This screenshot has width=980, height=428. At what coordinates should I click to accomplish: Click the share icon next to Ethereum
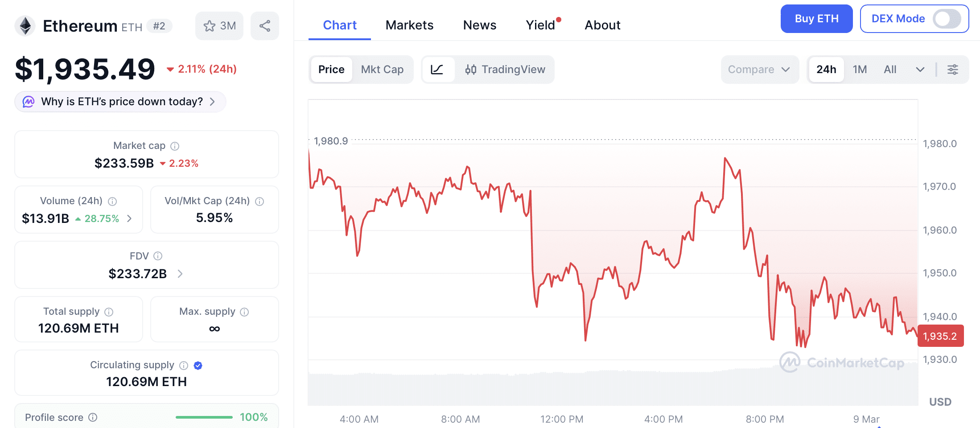(x=265, y=26)
